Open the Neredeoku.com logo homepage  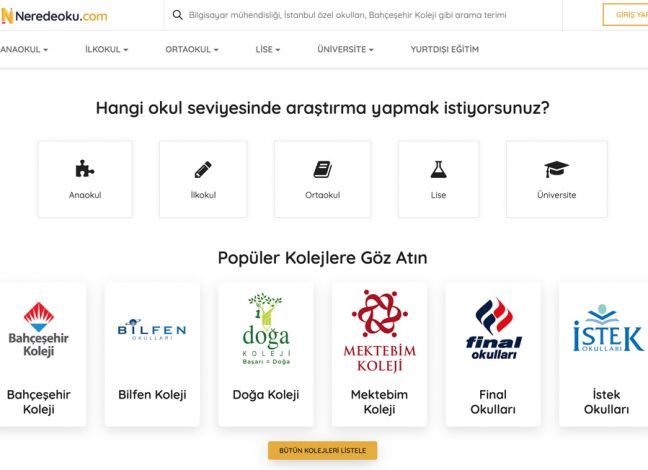[x=54, y=16]
